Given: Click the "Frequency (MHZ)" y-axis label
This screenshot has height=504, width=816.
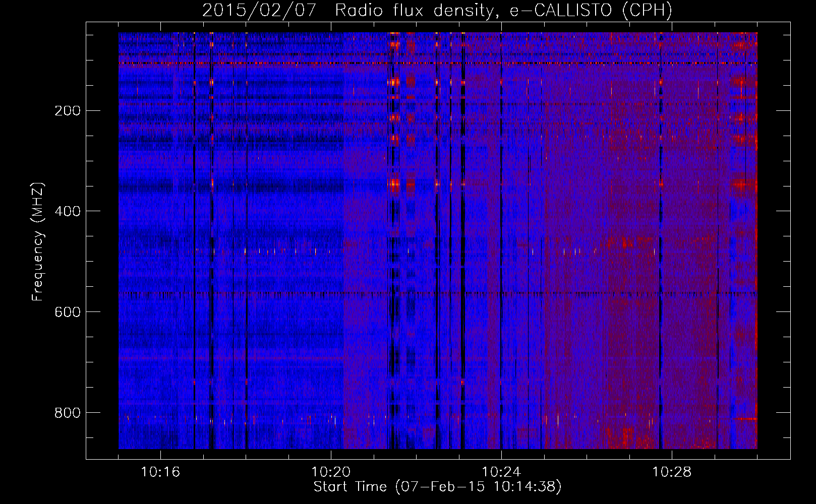Looking at the screenshot, I should coord(38,241).
